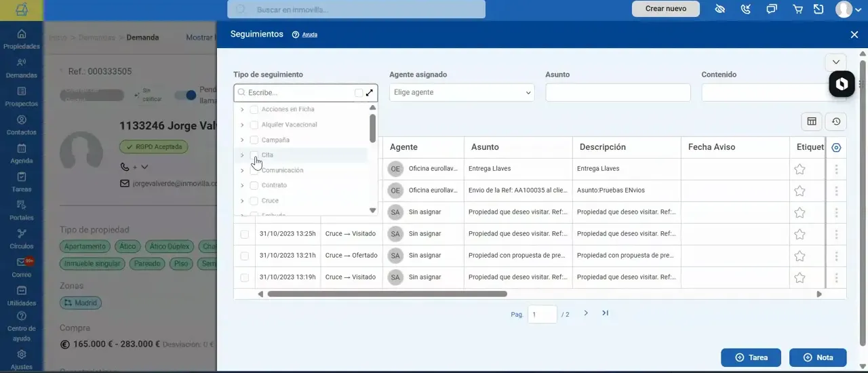Expand the Contrato tree node
This screenshot has width=868, height=373.
tap(242, 185)
